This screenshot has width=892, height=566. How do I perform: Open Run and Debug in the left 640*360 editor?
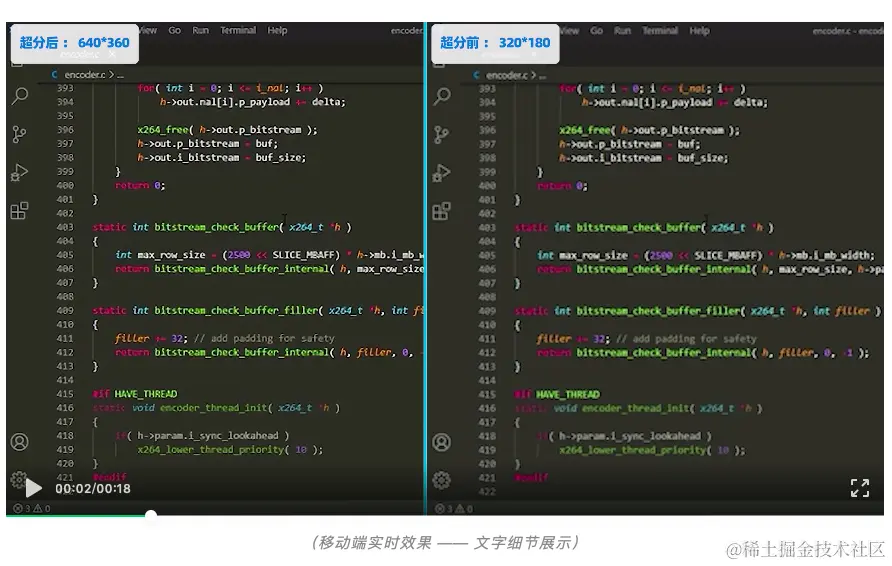[x=19, y=172]
